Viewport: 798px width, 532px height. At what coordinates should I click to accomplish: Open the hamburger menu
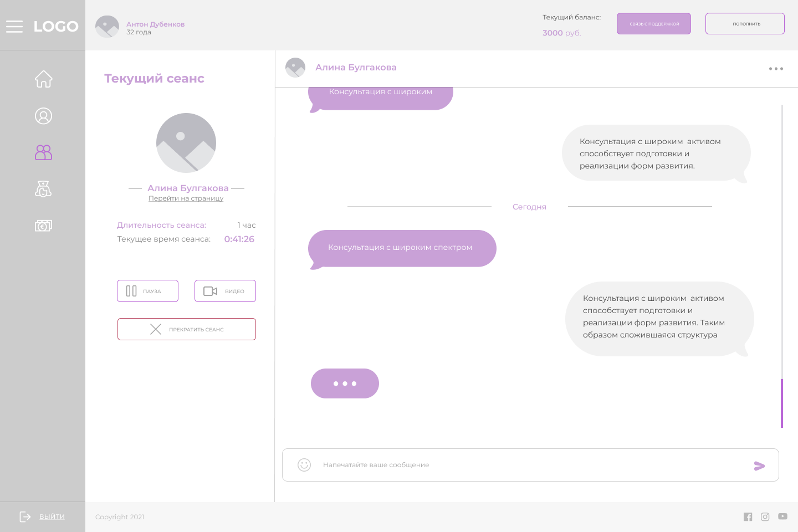tap(14, 26)
